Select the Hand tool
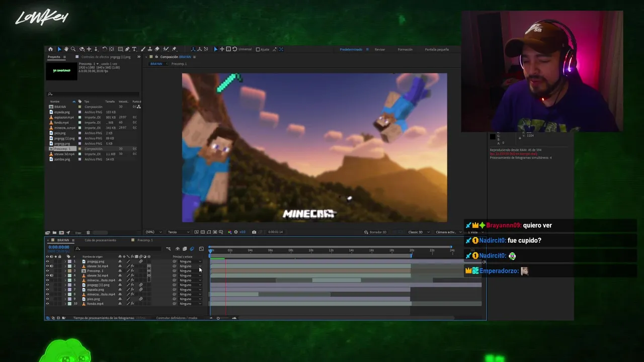This screenshot has height=362, width=644. click(x=66, y=49)
